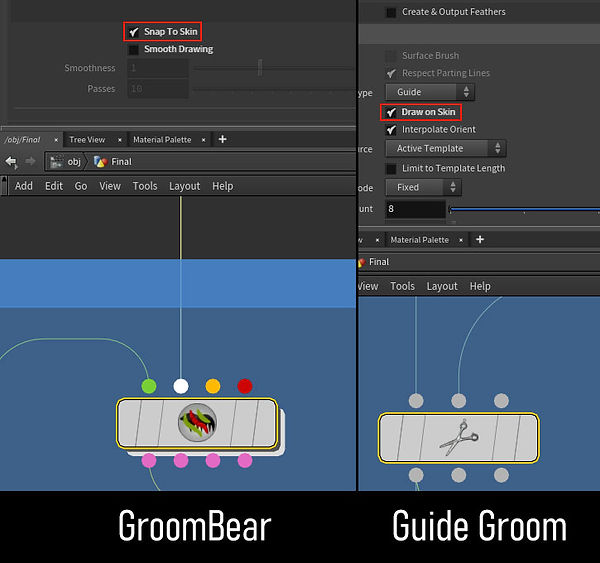Click third pink output connector of GroomBear node

click(213, 460)
